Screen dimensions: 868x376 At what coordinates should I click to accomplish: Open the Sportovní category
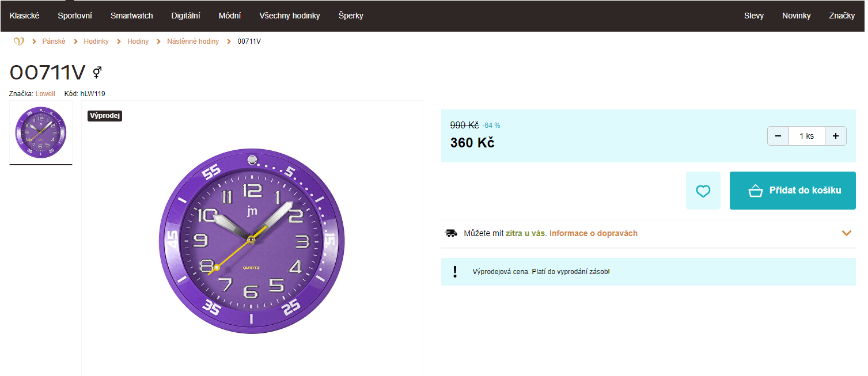pos(75,16)
